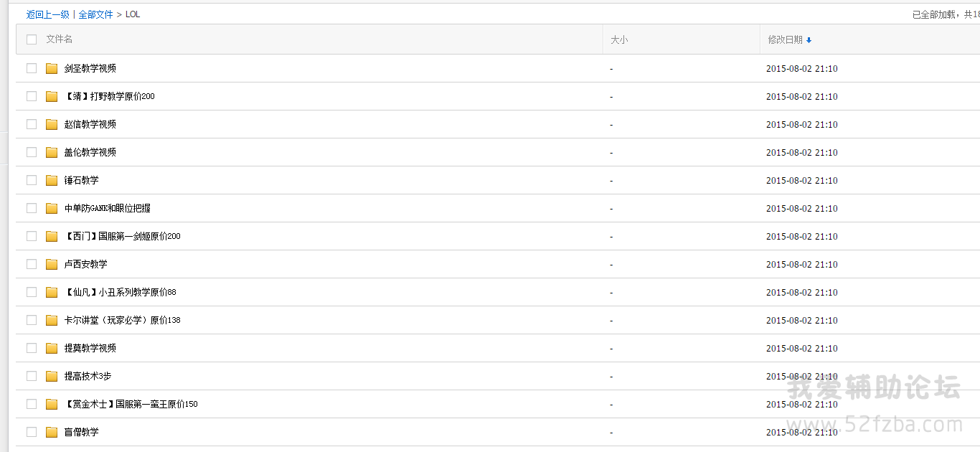The height and width of the screenshot is (452, 980).
Task: Sort list by 文件名 column header
Action: click(x=60, y=39)
